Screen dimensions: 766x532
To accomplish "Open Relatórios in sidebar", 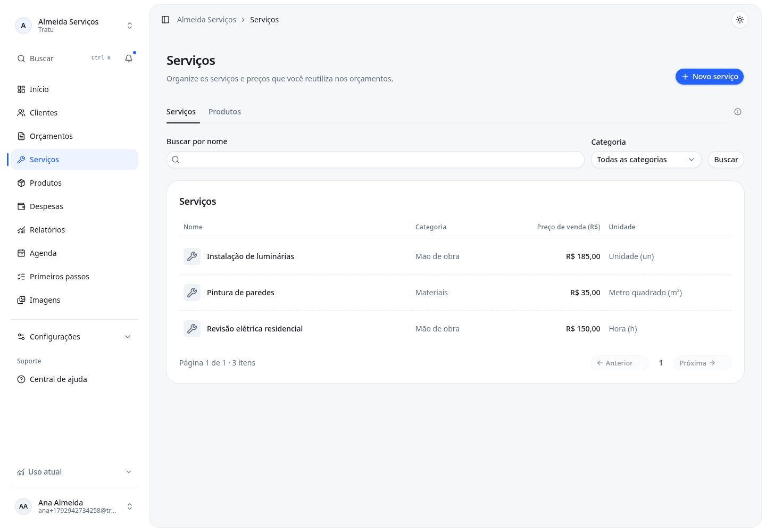I will point(74,230).
